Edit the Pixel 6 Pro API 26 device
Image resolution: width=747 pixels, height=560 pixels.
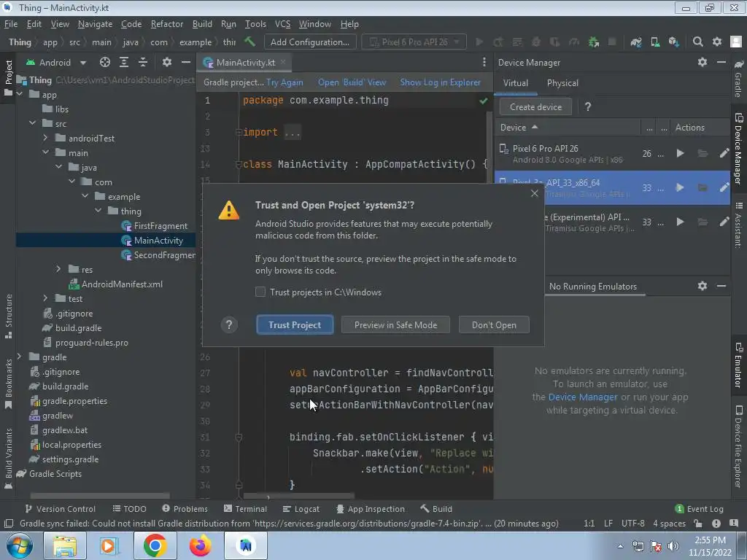[x=724, y=153]
